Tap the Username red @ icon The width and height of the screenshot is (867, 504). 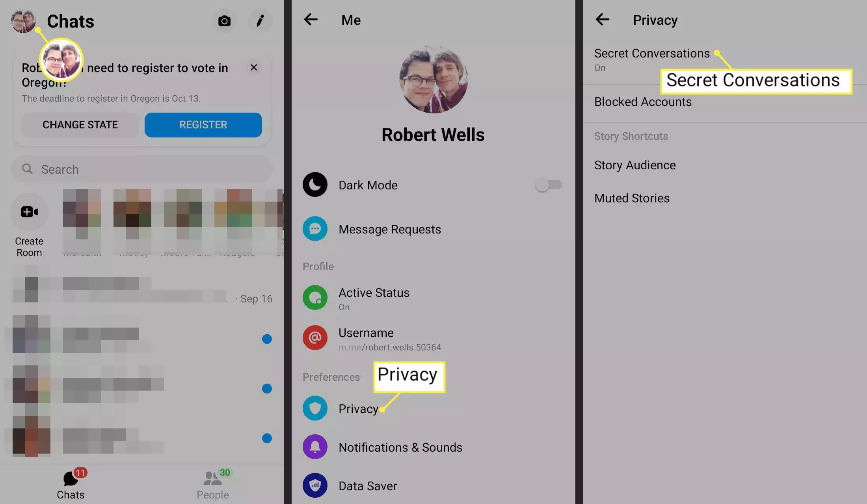point(314,337)
